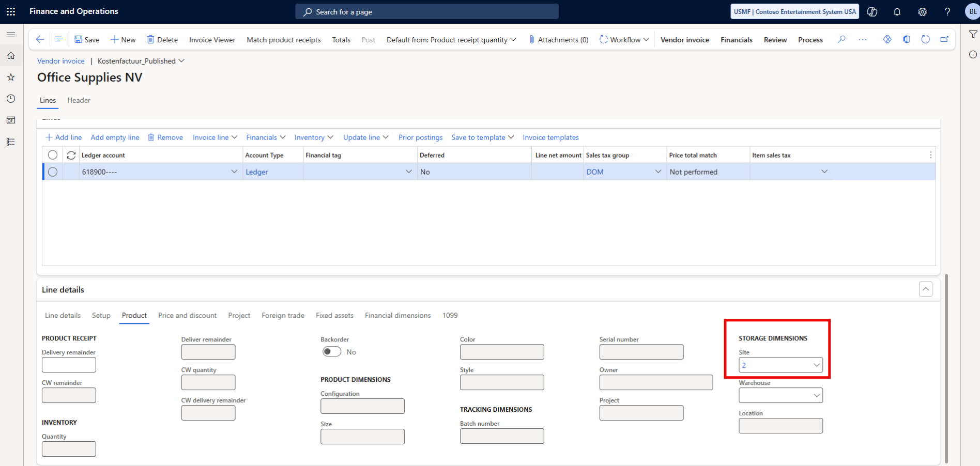Screen dimensions: 980x466
Task: Select the 618900 line row radio
Action: tap(53, 172)
